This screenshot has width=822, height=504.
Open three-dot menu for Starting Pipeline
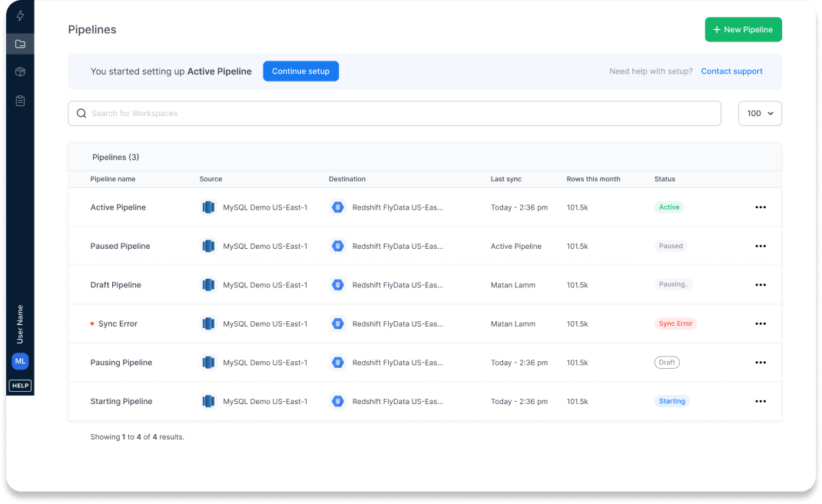pos(760,401)
